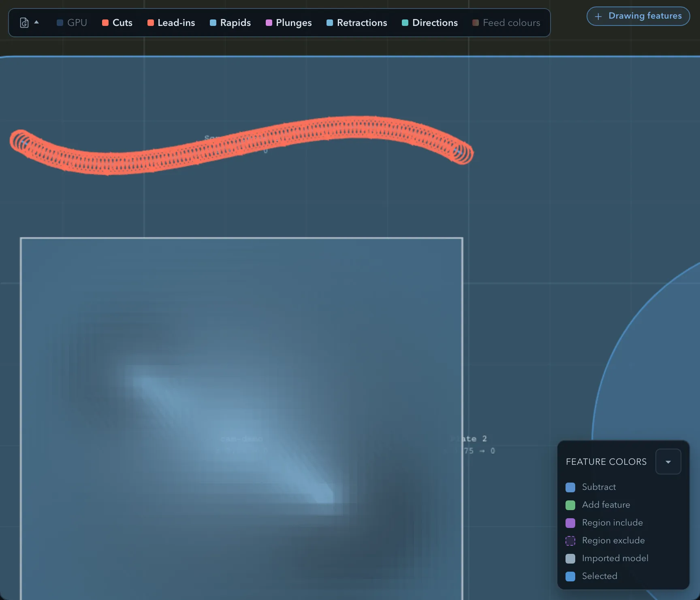Click the "Region exclude" legend label
Screen dimensions: 700x600
pos(613,540)
